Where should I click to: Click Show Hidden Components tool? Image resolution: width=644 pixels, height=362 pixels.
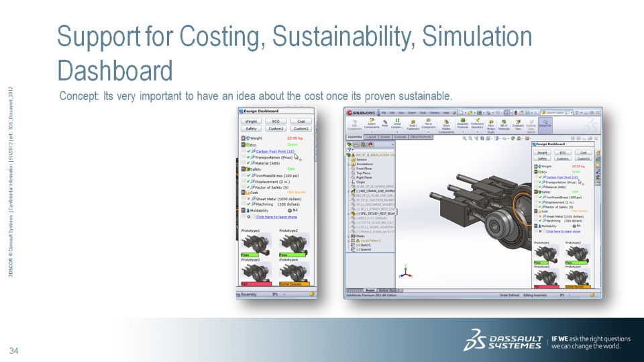pos(446,126)
